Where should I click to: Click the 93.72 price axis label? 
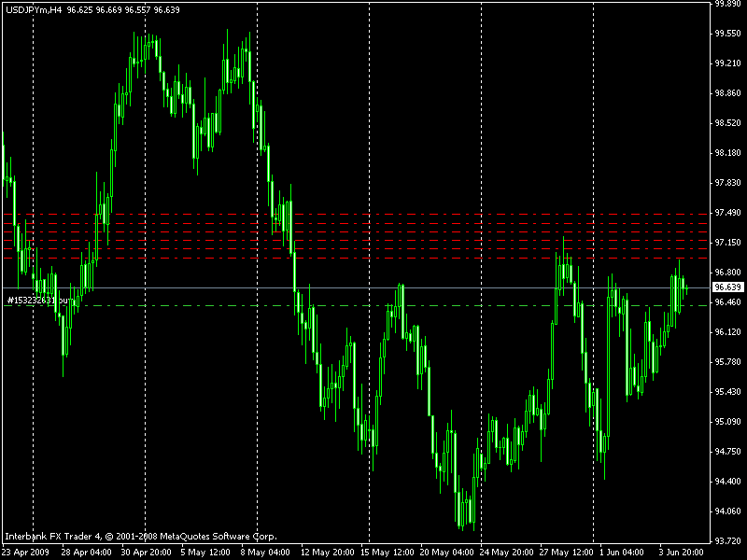click(726, 541)
